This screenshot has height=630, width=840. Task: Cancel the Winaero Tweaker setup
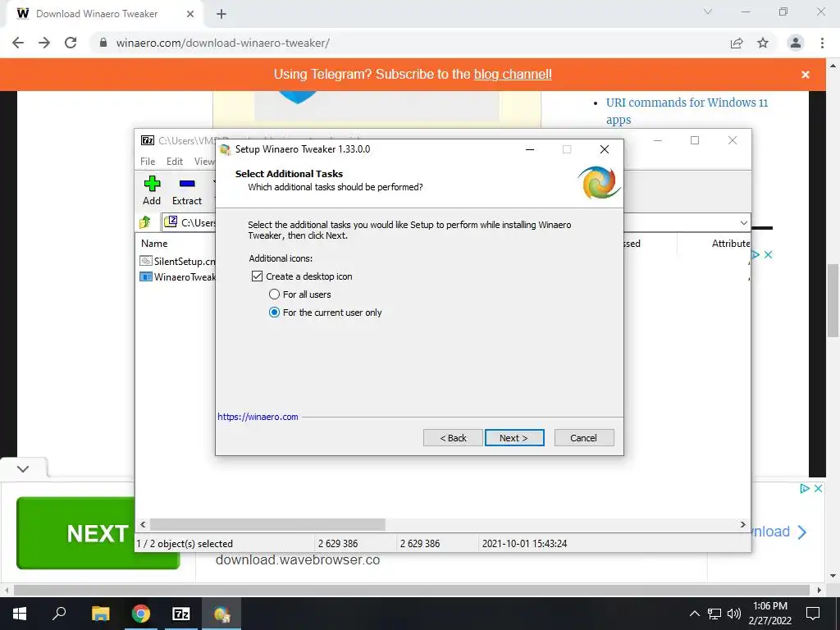584,438
